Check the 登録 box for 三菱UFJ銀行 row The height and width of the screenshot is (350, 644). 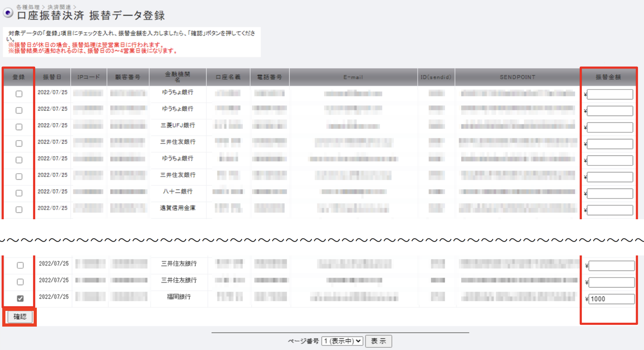[x=19, y=127]
